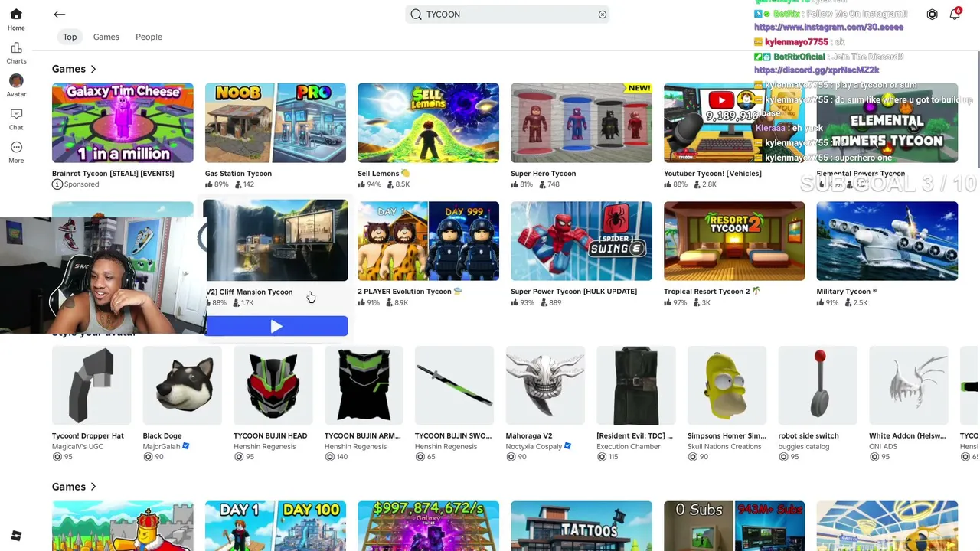
Task: Click the back arrow icon
Action: [60, 14]
